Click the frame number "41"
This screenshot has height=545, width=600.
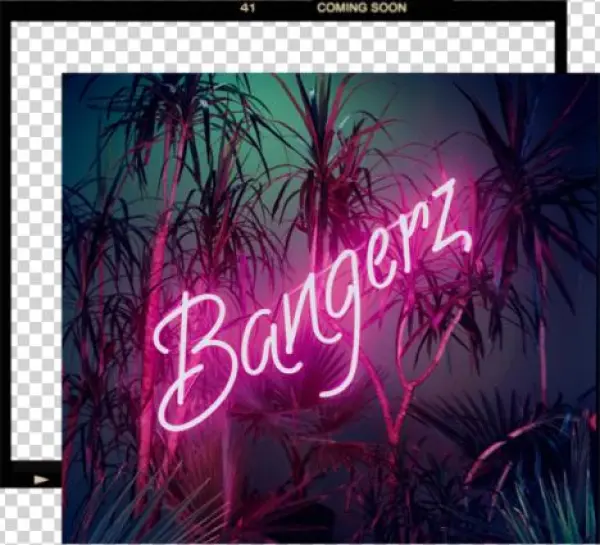(x=248, y=8)
